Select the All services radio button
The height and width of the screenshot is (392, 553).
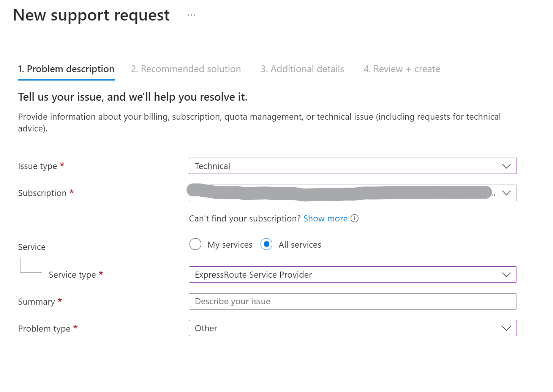coord(266,244)
